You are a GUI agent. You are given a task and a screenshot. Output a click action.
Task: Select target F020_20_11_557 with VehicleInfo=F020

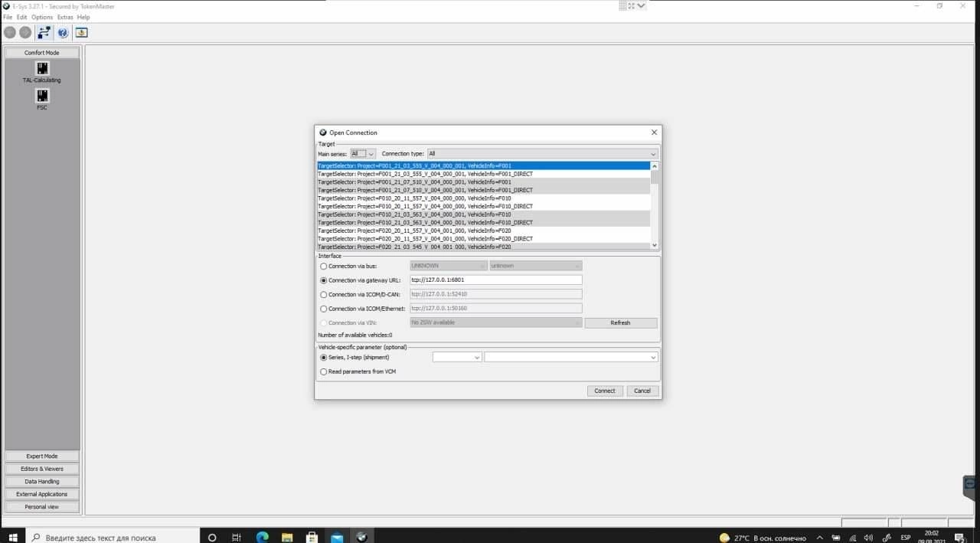[x=484, y=231]
